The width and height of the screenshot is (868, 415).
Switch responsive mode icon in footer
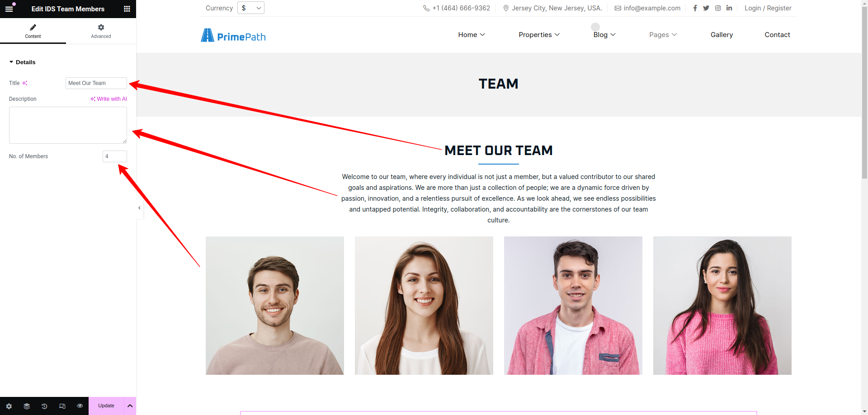click(62, 406)
